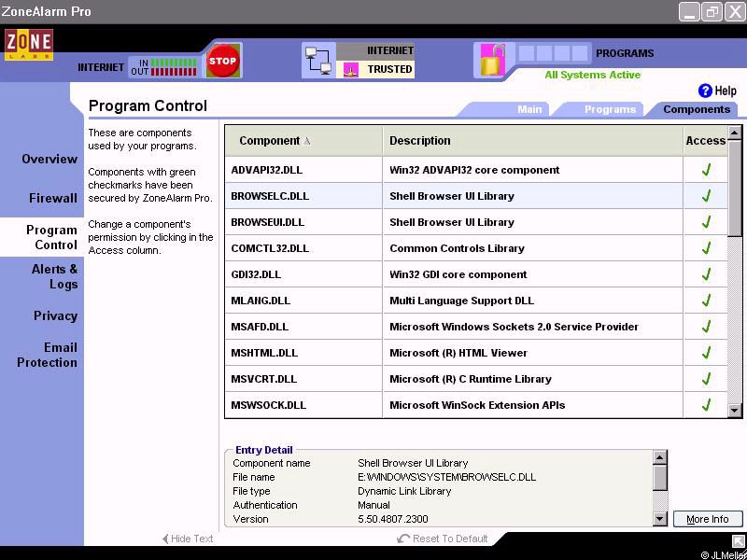Open the Firewall panel
747x560 pixels.
point(53,198)
